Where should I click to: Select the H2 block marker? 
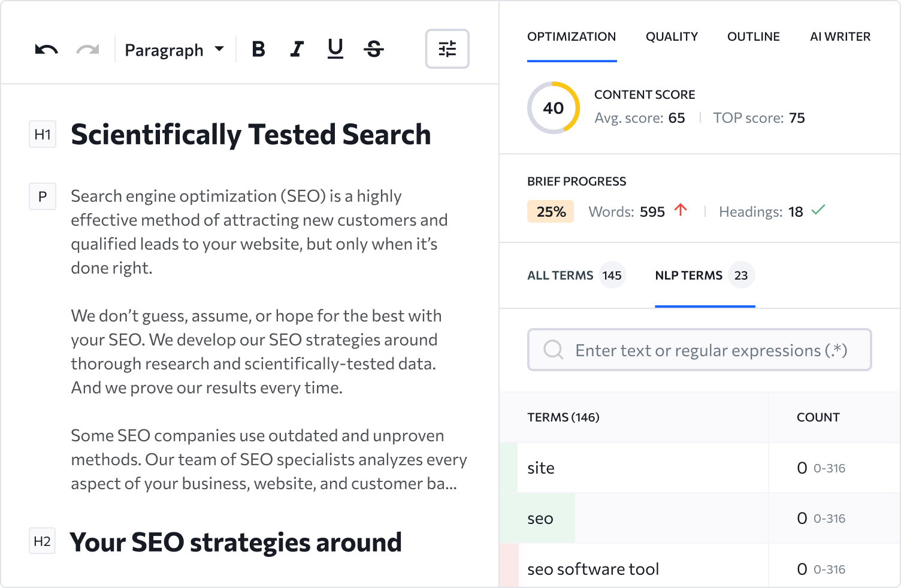[x=42, y=541]
